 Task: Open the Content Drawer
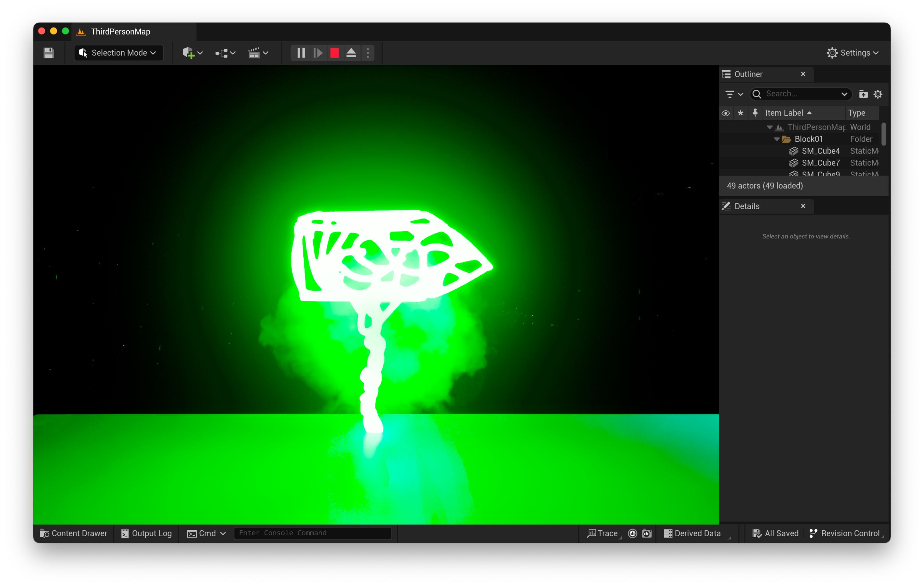(x=73, y=533)
